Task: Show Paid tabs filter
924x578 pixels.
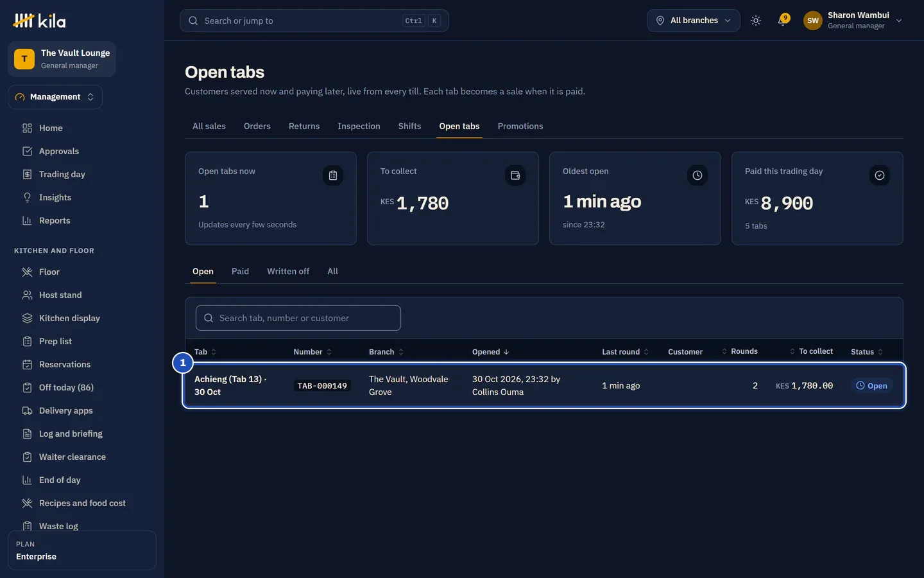Action: (x=240, y=271)
